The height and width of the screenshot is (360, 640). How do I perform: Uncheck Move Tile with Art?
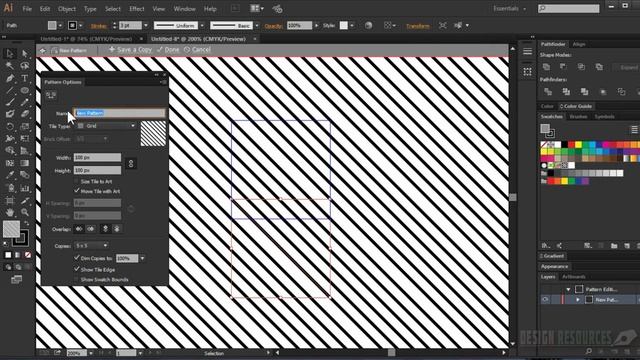coord(77,191)
